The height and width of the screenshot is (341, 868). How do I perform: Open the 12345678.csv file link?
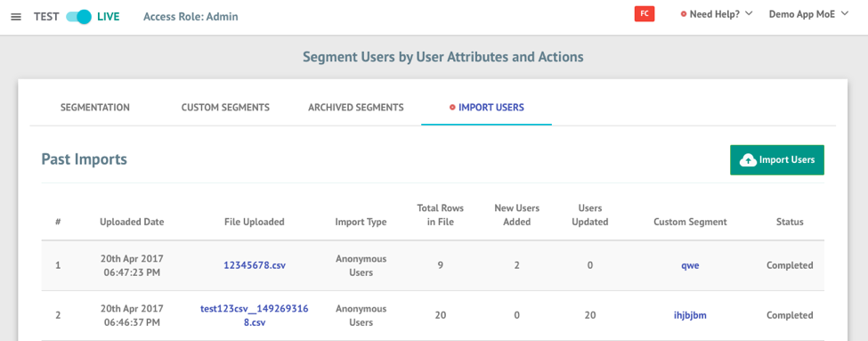(x=255, y=265)
